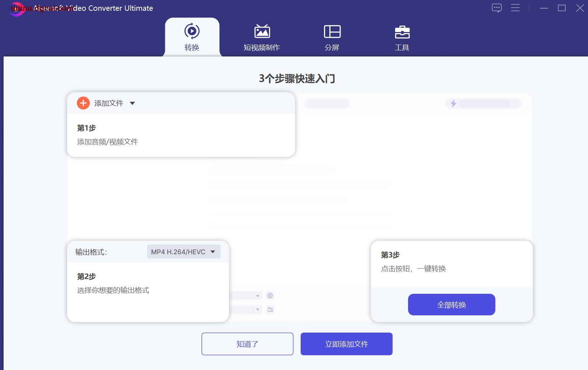Click the 添加音频/视频文件 text
The image size is (588, 370).
click(x=107, y=142)
